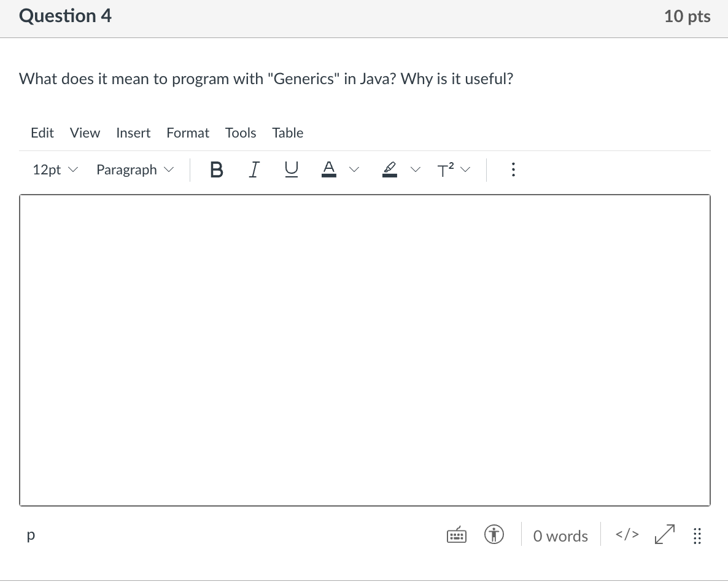Open the Format menu
The width and height of the screenshot is (728, 587).
click(x=188, y=133)
